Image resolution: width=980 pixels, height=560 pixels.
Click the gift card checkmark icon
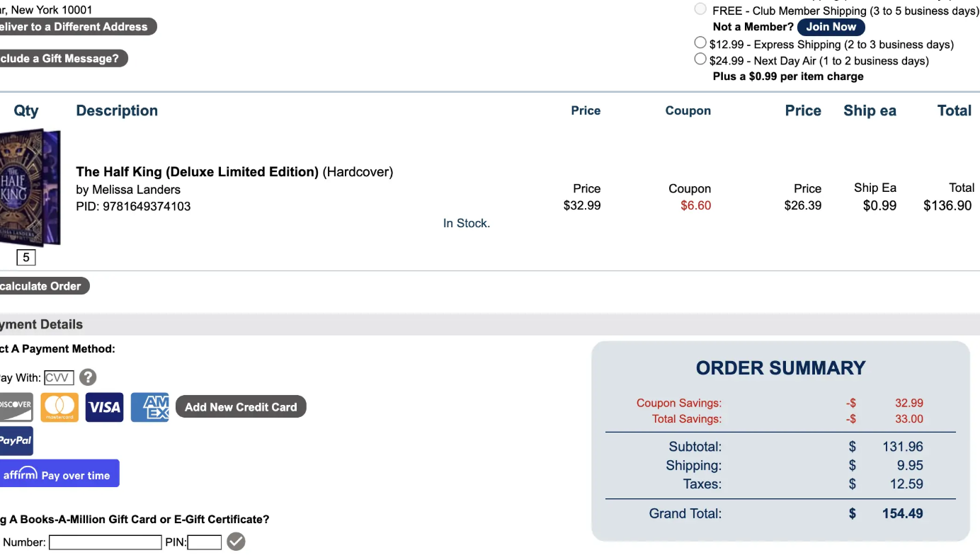point(236,542)
